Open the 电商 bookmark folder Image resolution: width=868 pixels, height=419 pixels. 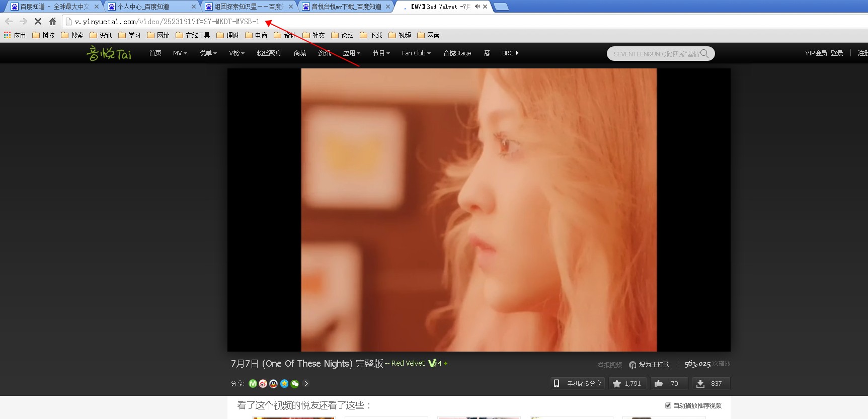tap(256, 35)
